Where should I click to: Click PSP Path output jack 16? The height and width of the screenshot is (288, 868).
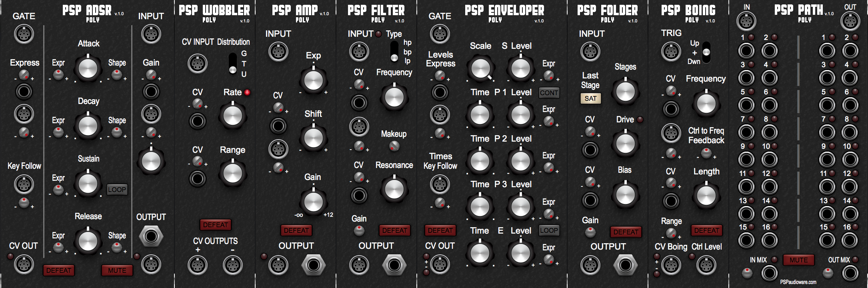(x=850, y=240)
